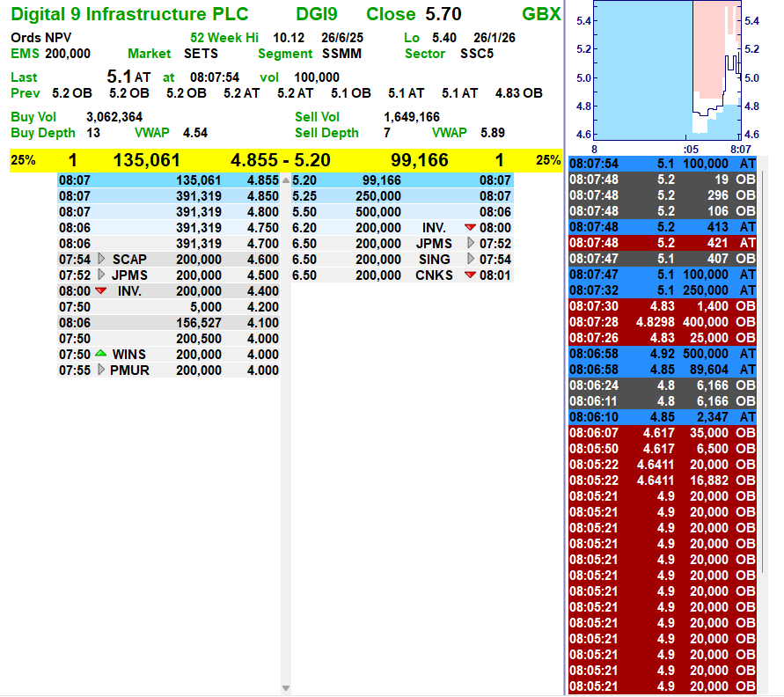
Task: Click the DGI9 ticker symbol
Action: click(317, 15)
